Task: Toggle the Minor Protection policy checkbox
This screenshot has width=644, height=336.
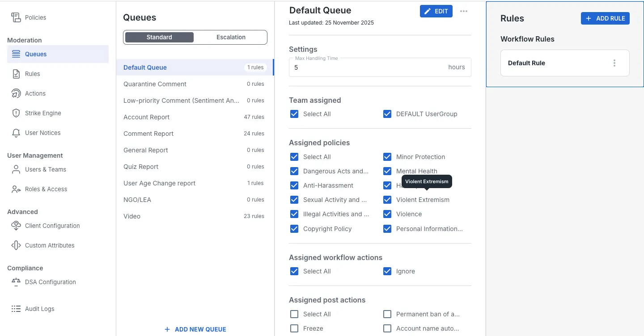Action: tap(387, 157)
